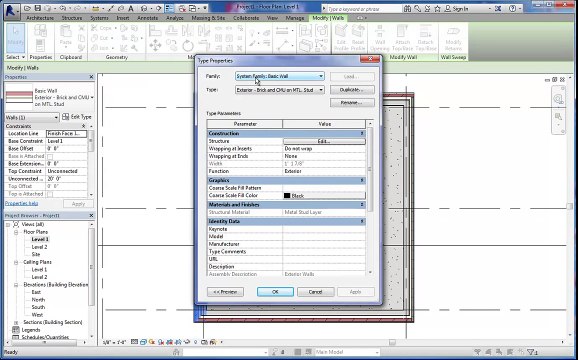Click the Thin Lines icon in quick access toolbar
This screenshot has width=578, height=360.
(x=169, y=8)
